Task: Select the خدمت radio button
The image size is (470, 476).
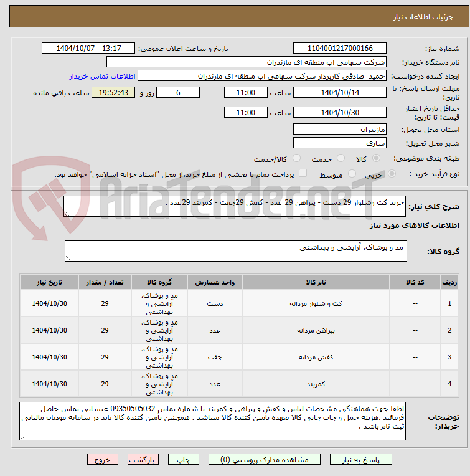Action: click(x=341, y=158)
